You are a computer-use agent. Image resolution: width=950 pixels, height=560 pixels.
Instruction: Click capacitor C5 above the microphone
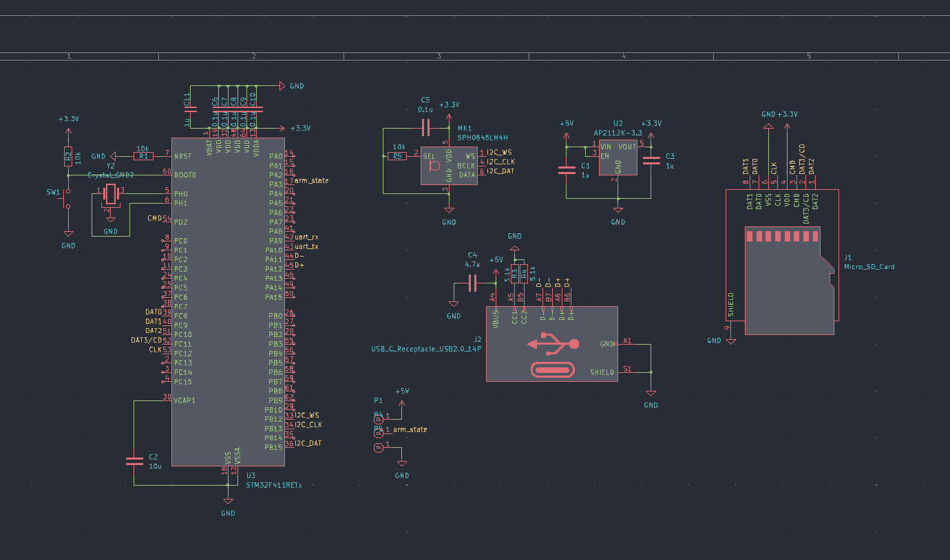[x=425, y=127]
